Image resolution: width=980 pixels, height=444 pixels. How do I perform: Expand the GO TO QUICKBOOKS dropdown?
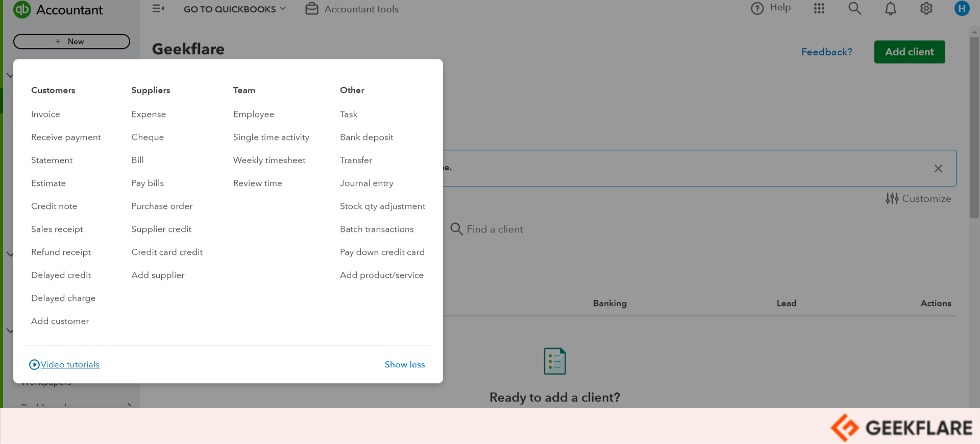coord(234,9)
